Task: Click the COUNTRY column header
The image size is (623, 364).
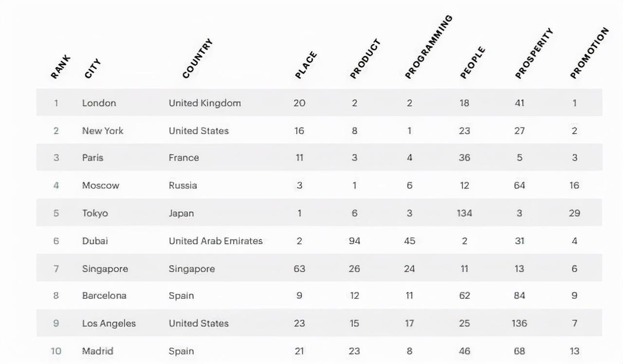Action: pyautogui.click(x=198, y=58)
